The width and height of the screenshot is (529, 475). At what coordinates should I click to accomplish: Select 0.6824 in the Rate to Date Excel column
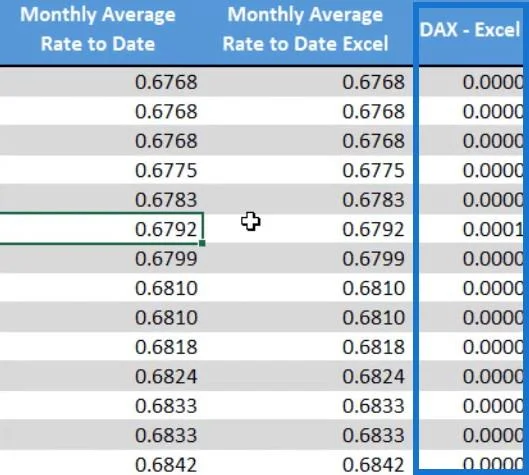[x=373, y=376]
